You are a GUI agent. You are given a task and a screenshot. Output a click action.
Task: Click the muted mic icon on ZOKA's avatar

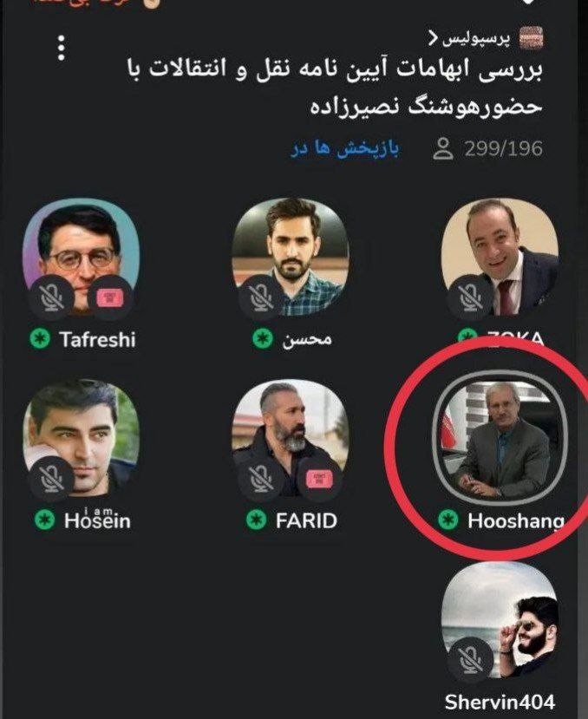pyautogui.click(x=471, y=297)
